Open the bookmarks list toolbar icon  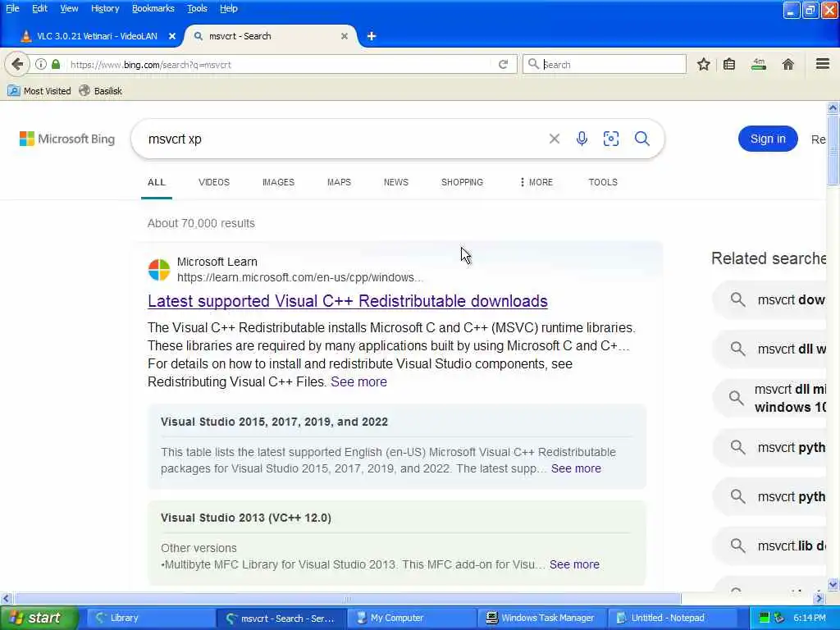coord(729,64)
